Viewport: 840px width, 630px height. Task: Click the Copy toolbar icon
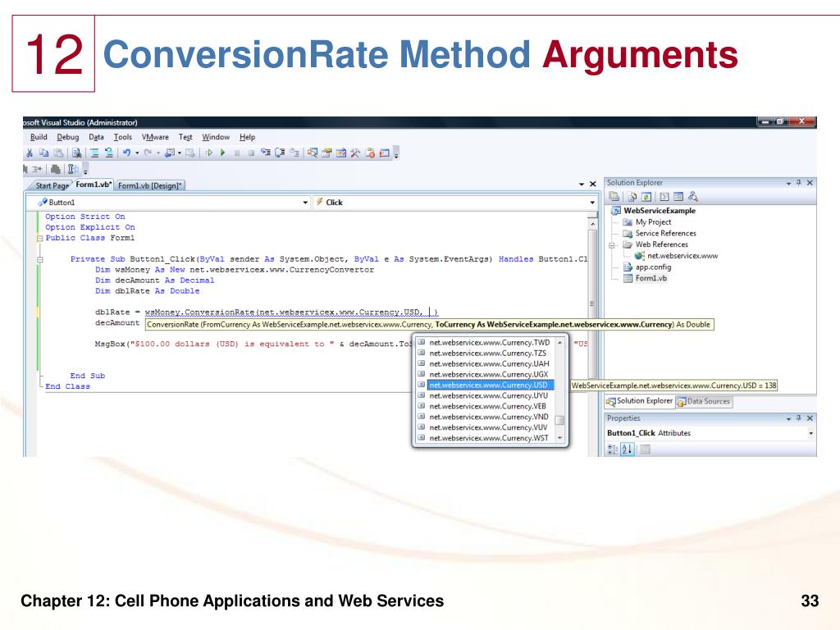pos(44,153)
